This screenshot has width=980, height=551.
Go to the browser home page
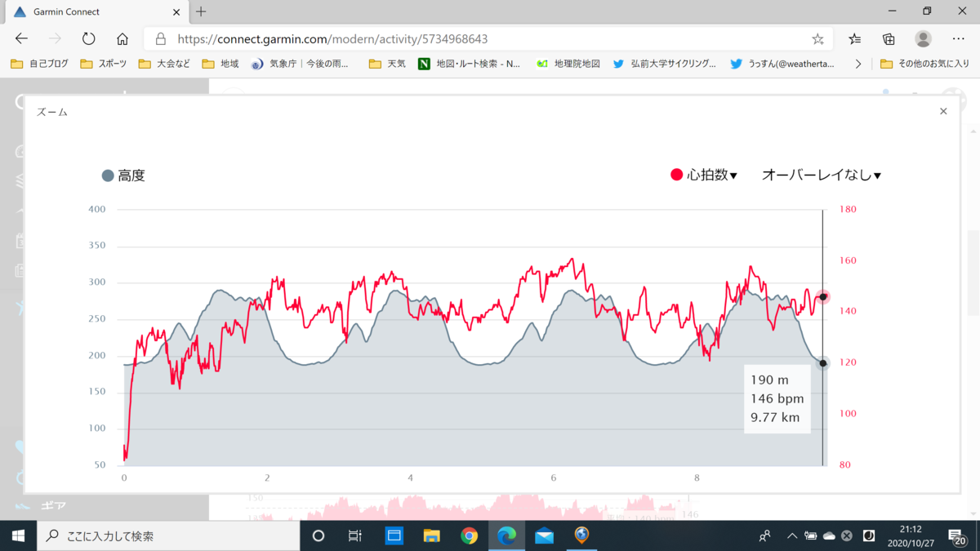[122, 38]
